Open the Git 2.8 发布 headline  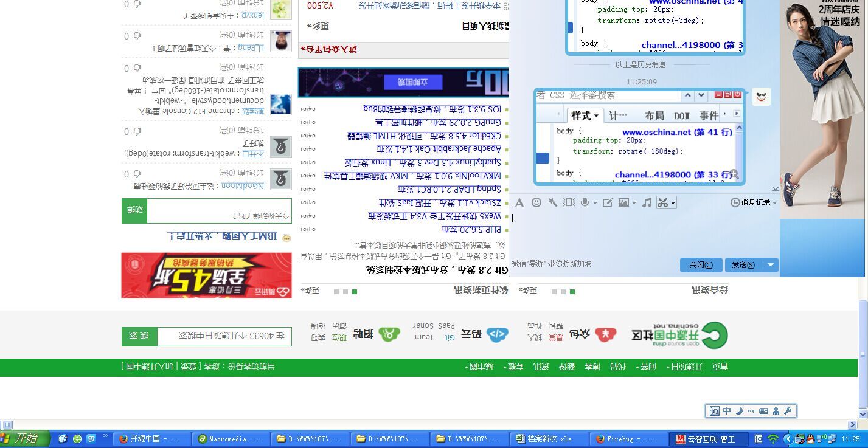click(437, 270)
